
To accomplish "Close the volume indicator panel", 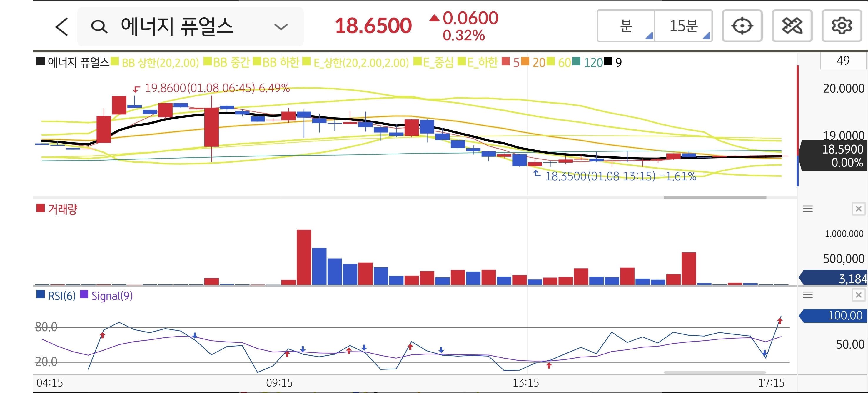I will [858, 209].
